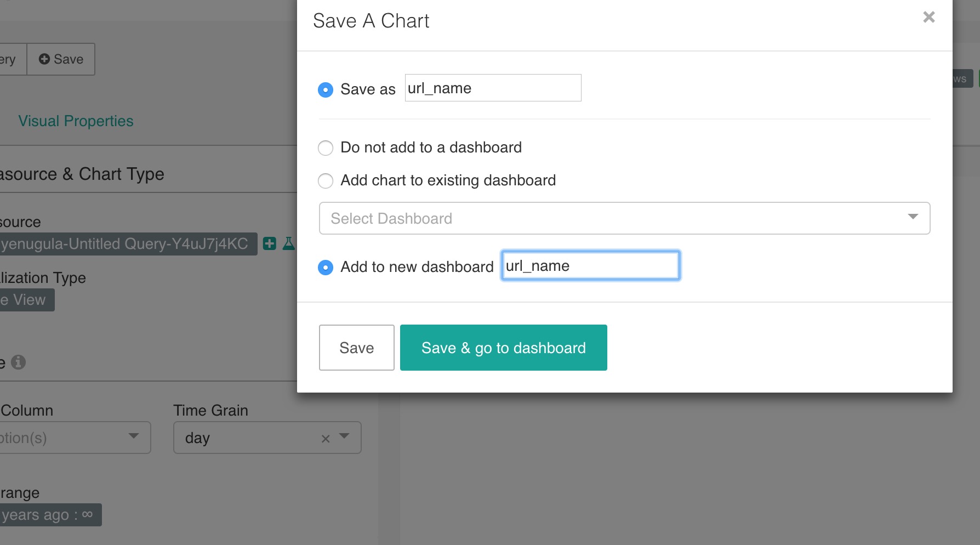The width and height of the screenshot is (980, 545).
Task: Expand the Time Grain dropdown arrow
Action: click(344, 436)
